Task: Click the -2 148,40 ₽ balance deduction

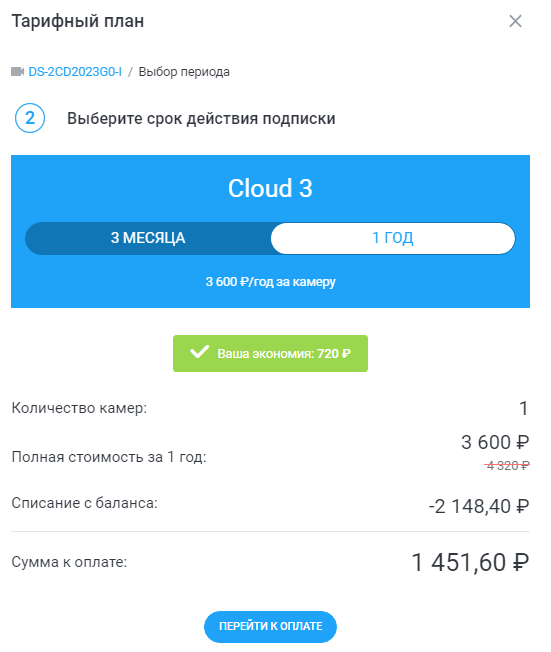Action: click(x=479, y=506)
